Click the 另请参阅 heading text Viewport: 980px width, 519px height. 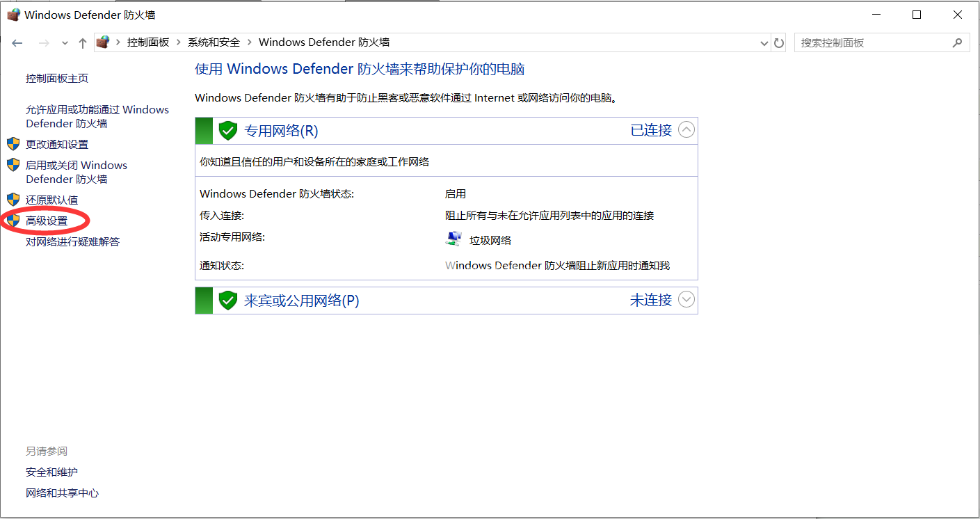tap(47, 452)
